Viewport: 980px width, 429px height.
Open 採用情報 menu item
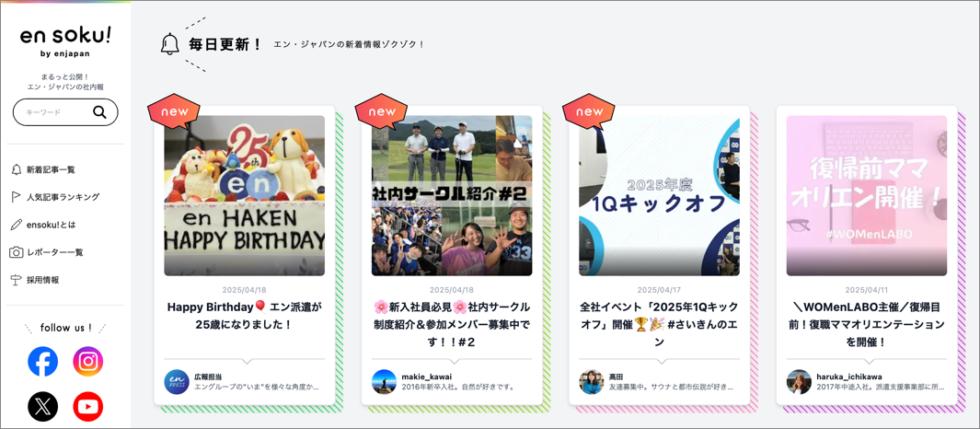[42, 280]
